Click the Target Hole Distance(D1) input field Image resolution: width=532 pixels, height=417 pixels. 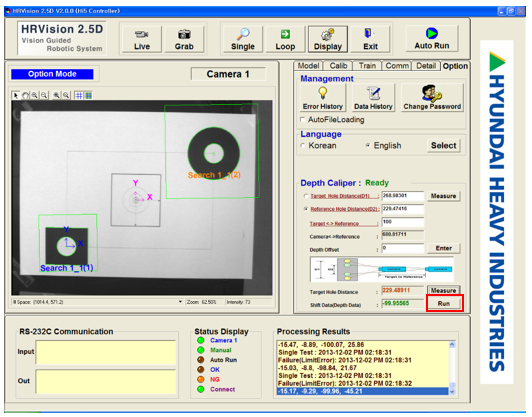[x=403, y=196]
